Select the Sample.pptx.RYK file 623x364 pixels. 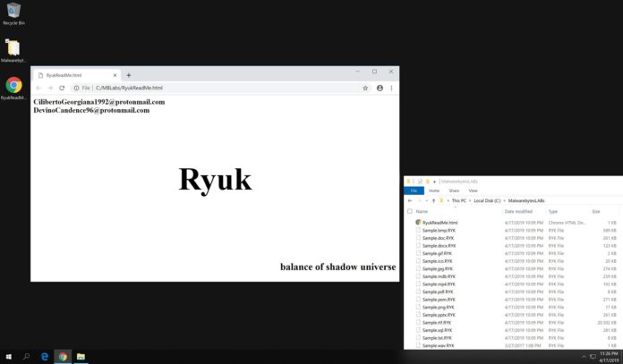(x=439, y=315)
